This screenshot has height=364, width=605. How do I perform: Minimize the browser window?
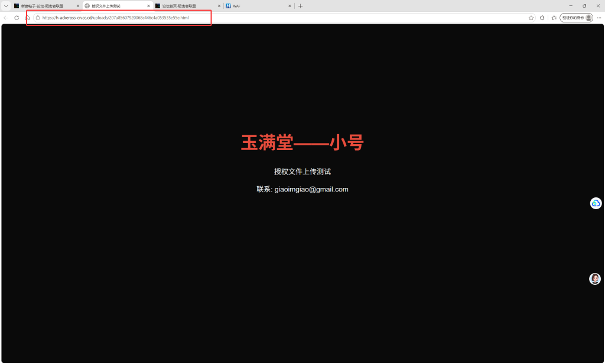pos(571,6)
